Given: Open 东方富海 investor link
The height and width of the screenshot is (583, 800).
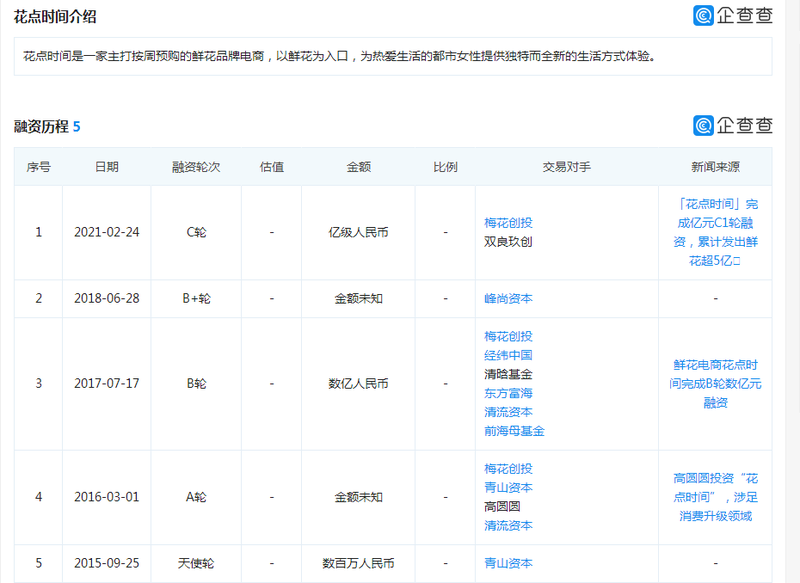Looking at the screenshot, I should coord(508,393).
